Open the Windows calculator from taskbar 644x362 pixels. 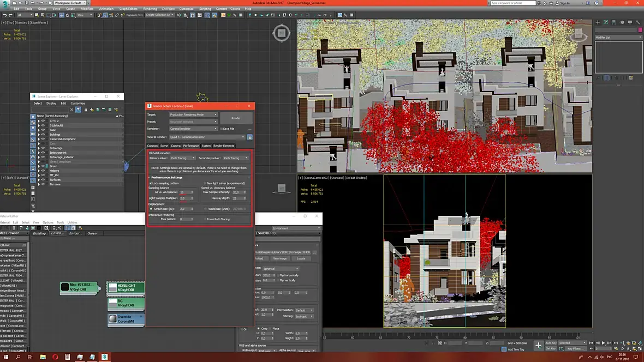[67, 357]
